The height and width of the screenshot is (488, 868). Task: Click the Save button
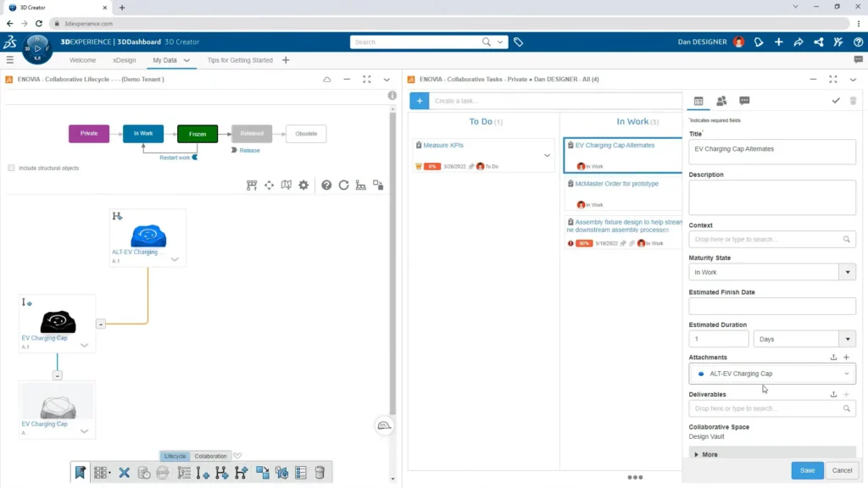[807, 470]
